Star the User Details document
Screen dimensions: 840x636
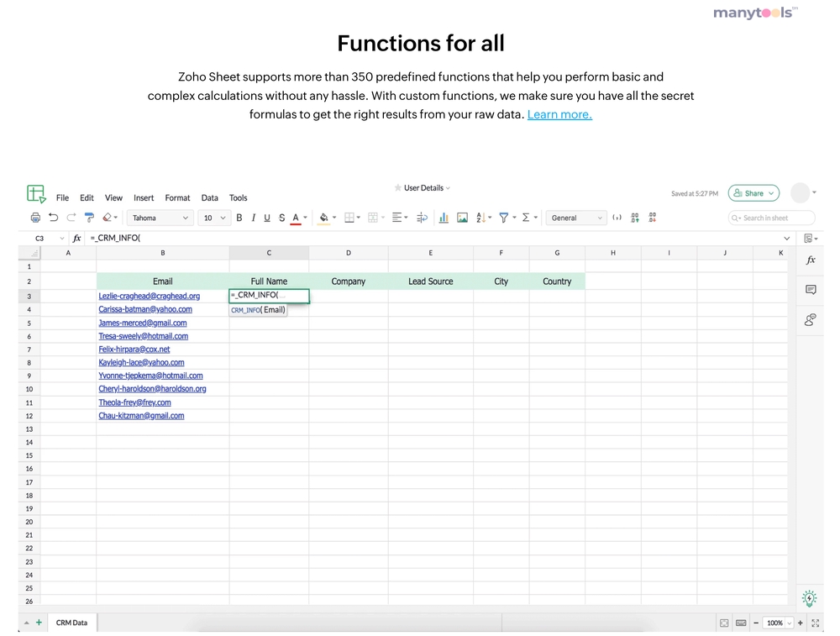[x=398, y=188]
